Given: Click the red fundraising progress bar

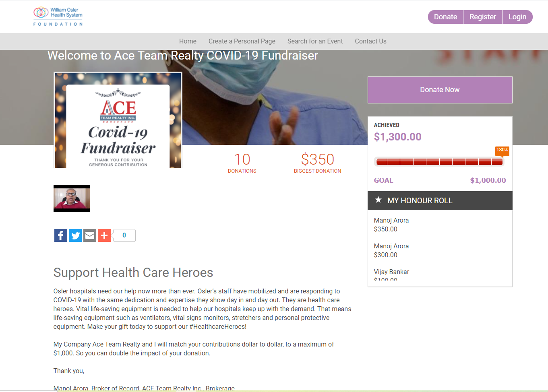Looking at the screenshot, I should (x=439, y=162).
